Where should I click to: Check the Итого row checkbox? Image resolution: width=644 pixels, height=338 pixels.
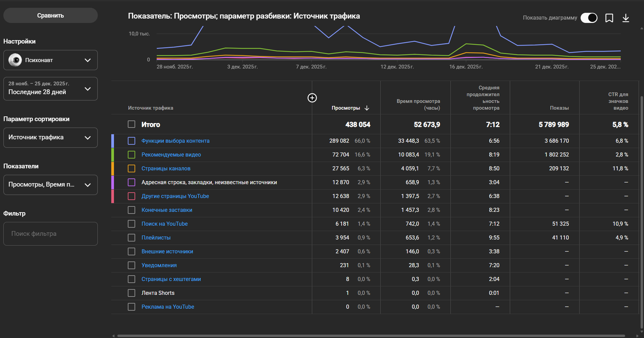[x=131, y=124]
